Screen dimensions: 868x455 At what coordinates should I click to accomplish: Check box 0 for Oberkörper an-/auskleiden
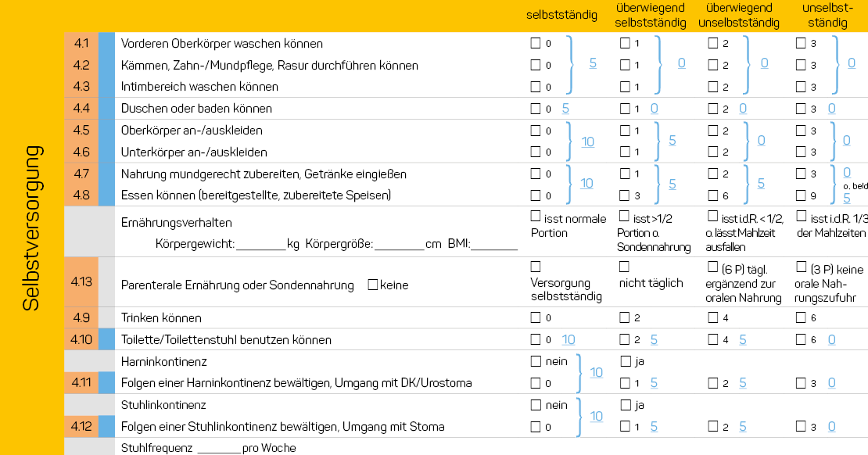point(536,131)
